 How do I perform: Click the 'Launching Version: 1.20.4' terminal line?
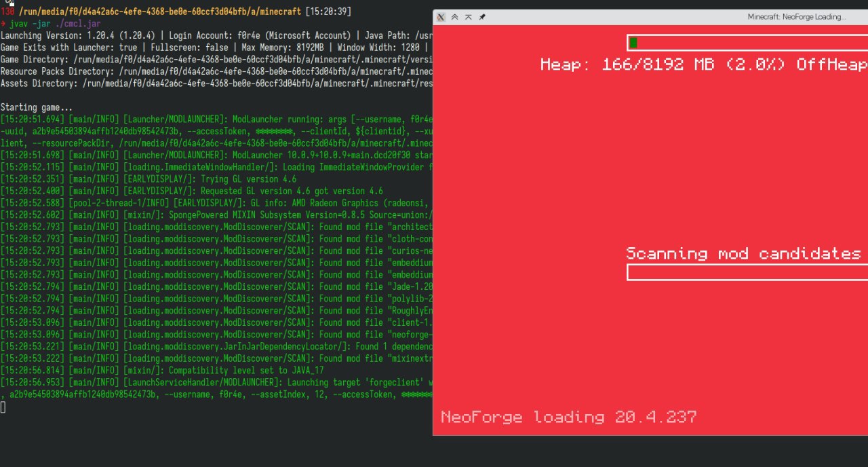coord(216,36)
